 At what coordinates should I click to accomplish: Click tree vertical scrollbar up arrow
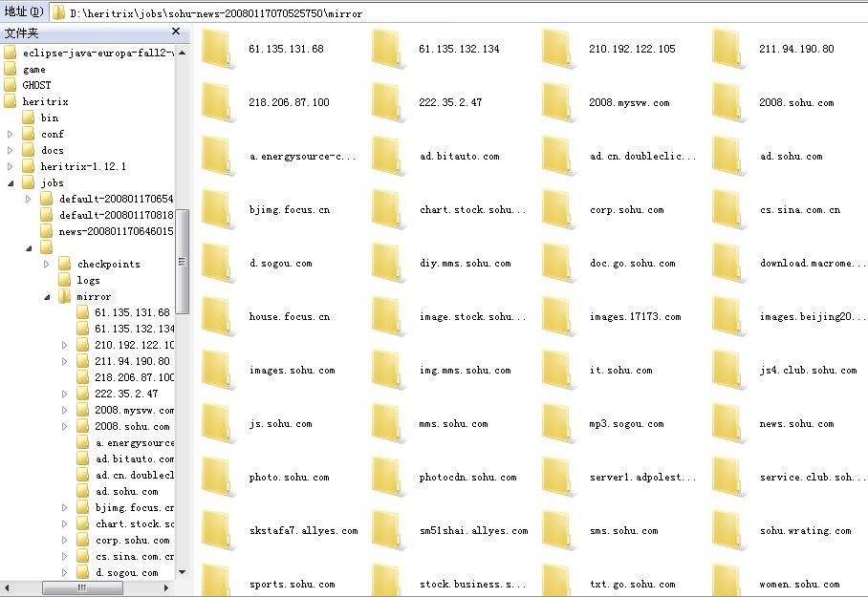coord(183,53)
